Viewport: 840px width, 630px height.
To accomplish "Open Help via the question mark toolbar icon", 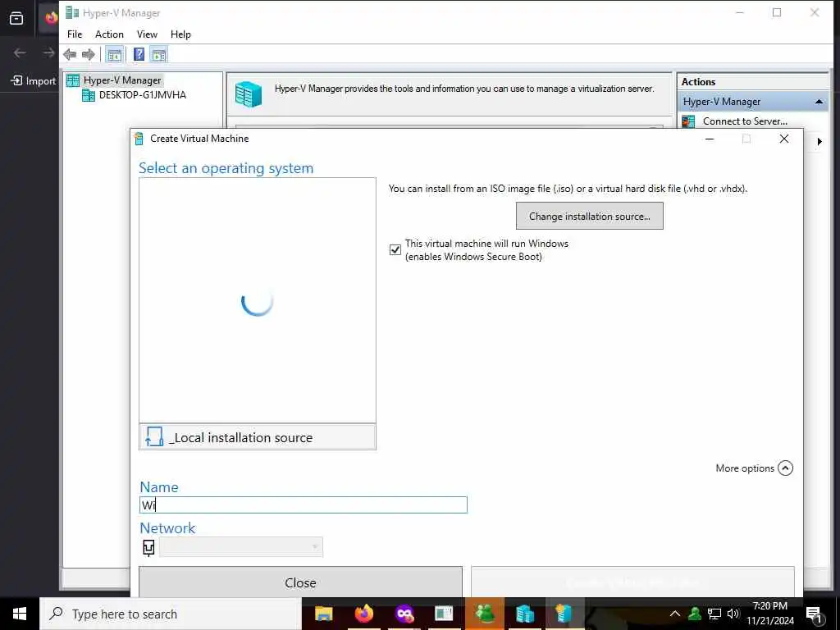I will [x=139, y=54].
